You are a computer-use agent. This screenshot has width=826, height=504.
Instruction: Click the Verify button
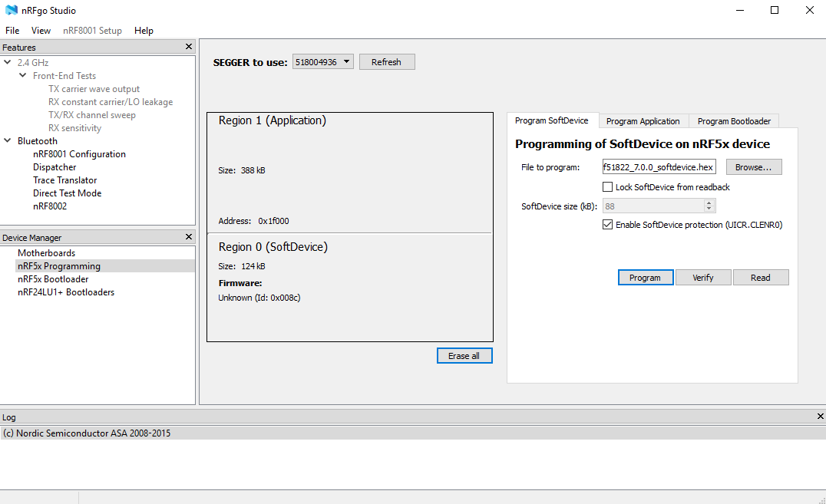coord(703,278)
